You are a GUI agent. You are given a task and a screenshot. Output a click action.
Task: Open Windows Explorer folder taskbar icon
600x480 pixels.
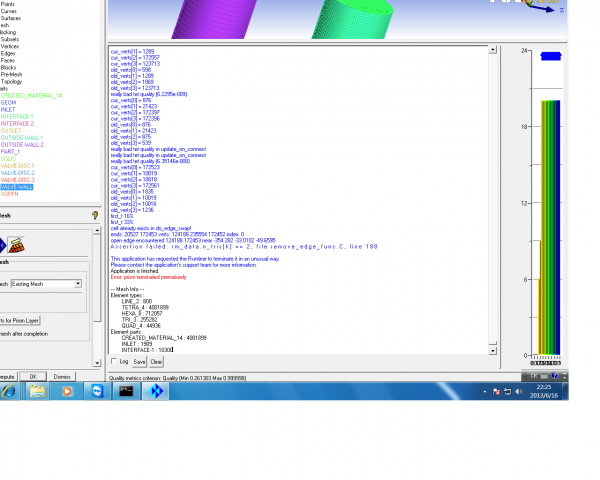click(x=37, y=391)
